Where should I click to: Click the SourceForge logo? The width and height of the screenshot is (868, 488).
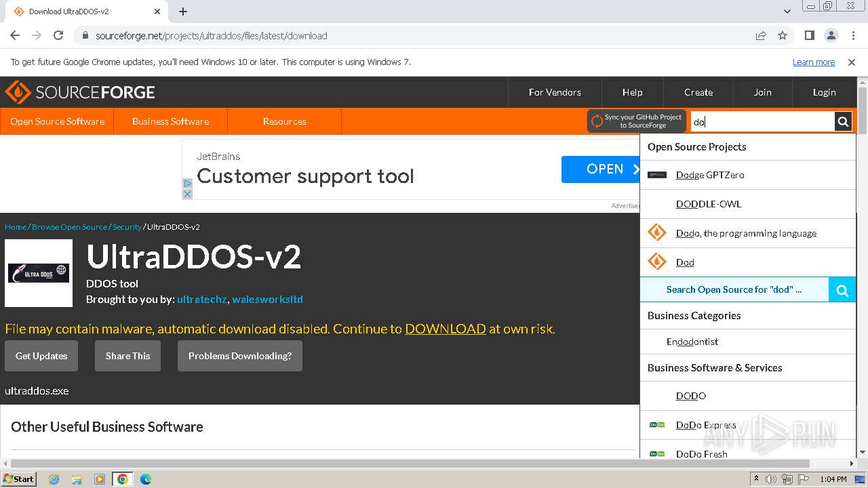[80, 92]
